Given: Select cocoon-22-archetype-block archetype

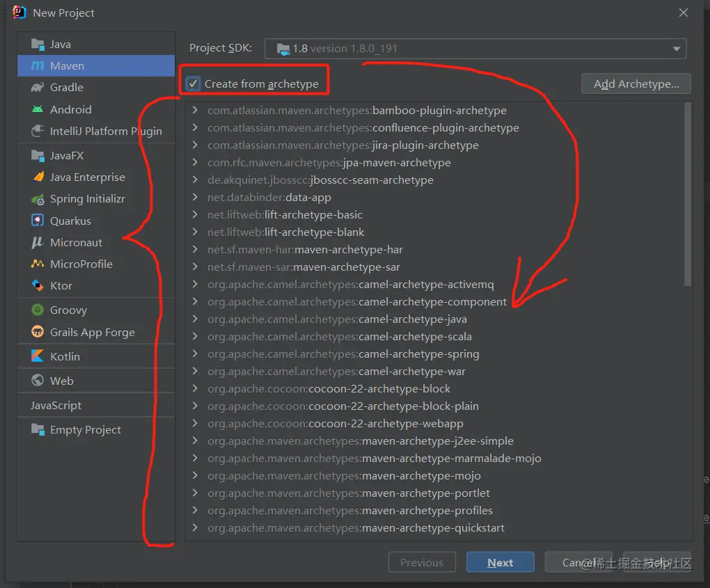Looking at the screenshot, I should (329, 389).
